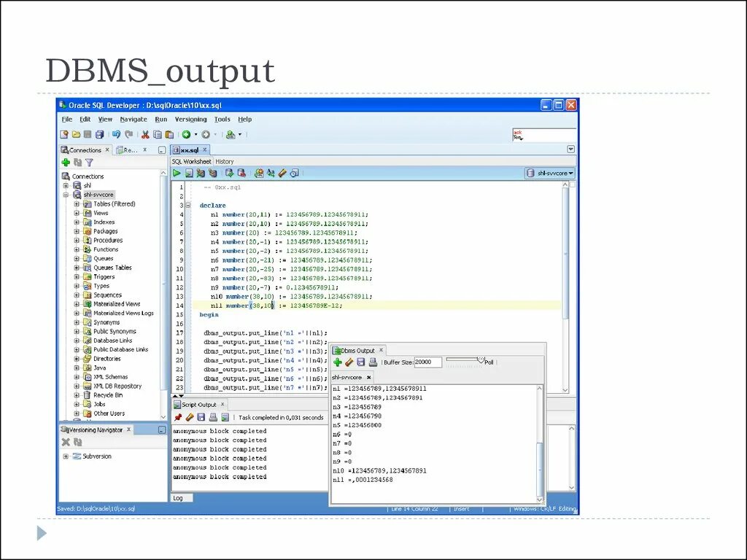The image size is (747, 560).
Task: Clear Dbms Output with eraser icon
Action: coord(349,362)
